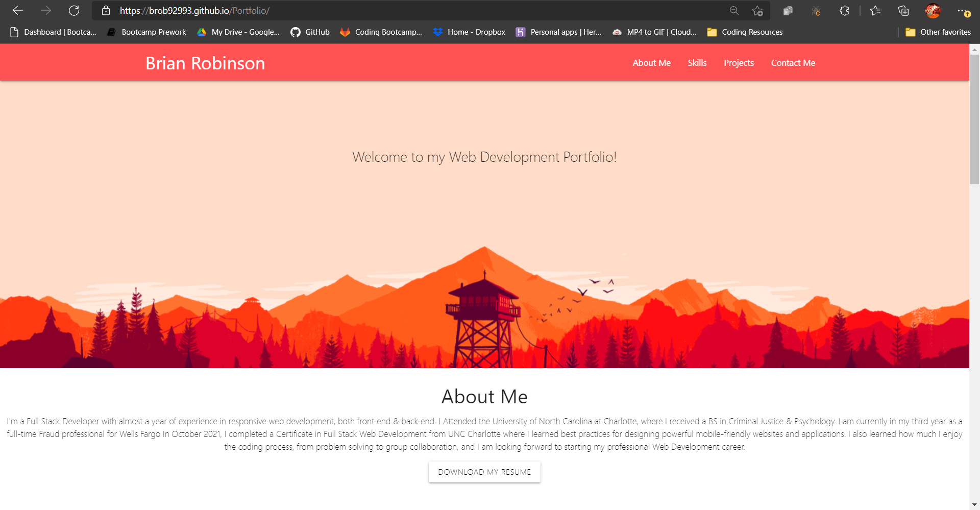Viewport: 980px width, 510px height.
Task: Open the browser profile avatar
Action: pyautogui.click(x=933, y=10)
